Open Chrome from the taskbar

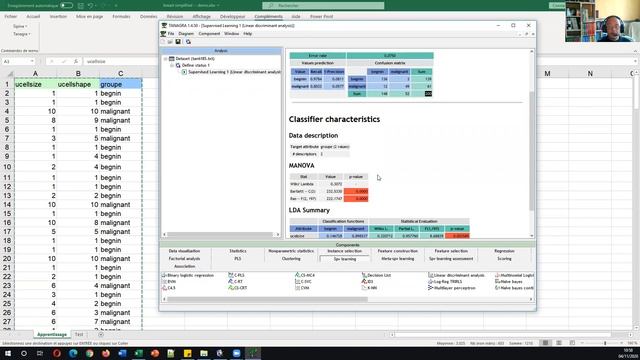[89, 353]
